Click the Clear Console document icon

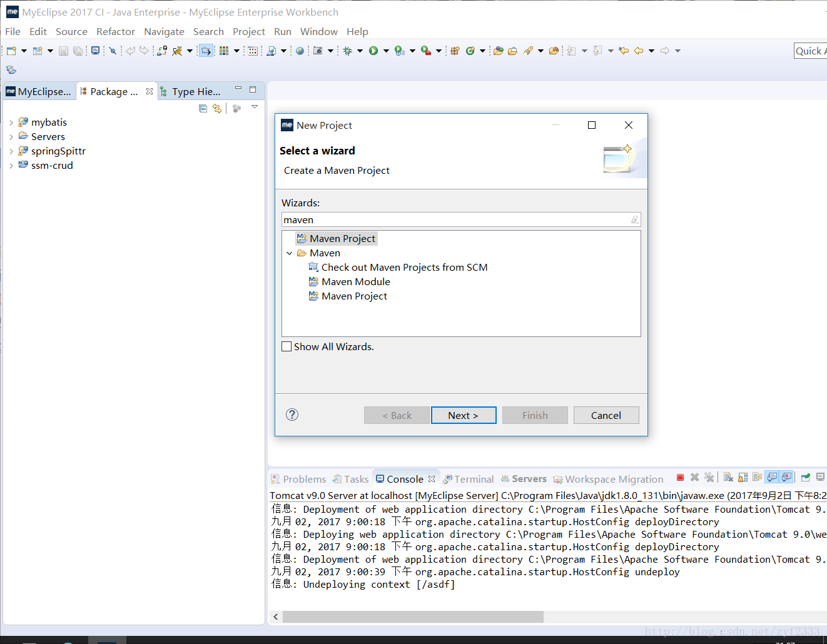[x=728, y=478]
